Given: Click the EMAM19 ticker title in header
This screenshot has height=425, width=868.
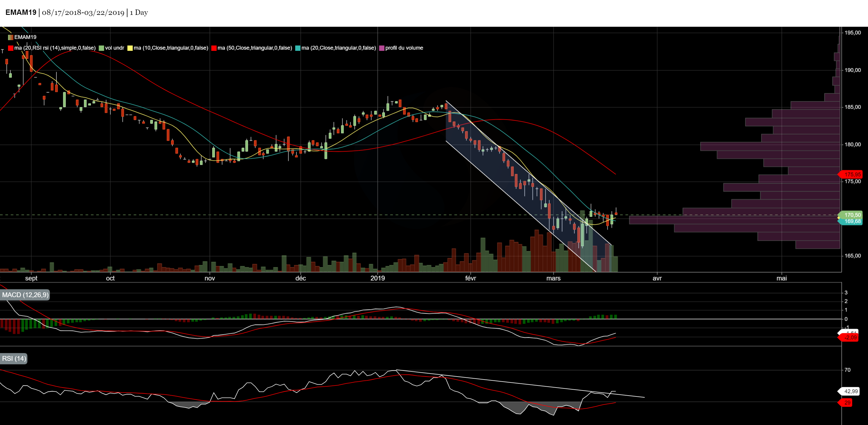Looking at the screenshot, I should [21, 12].
